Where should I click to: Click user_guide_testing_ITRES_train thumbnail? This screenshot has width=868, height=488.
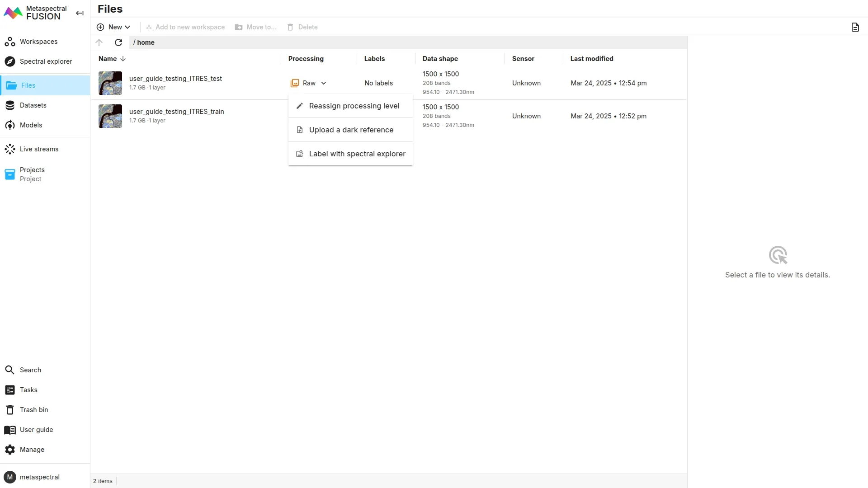point(110,116)
